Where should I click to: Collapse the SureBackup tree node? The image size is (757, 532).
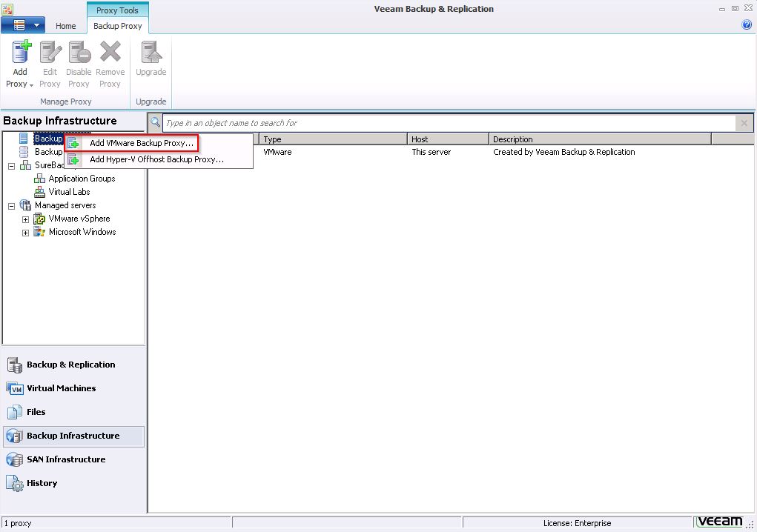[12, 165]
